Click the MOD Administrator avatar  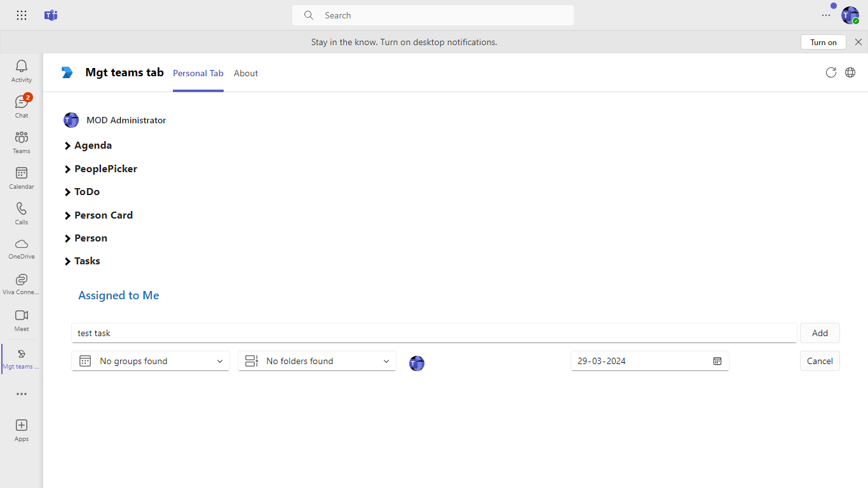click(x=71, y=120)
